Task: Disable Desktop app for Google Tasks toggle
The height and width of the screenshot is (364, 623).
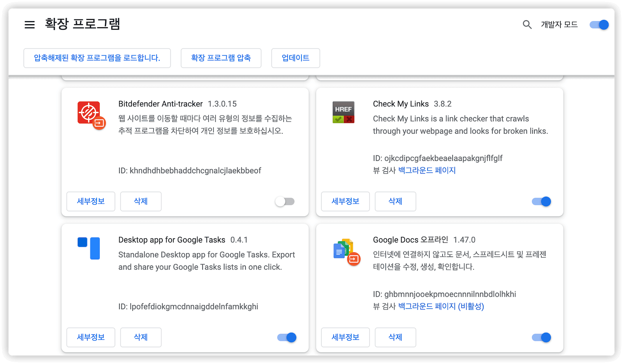Action: point(287,337)
